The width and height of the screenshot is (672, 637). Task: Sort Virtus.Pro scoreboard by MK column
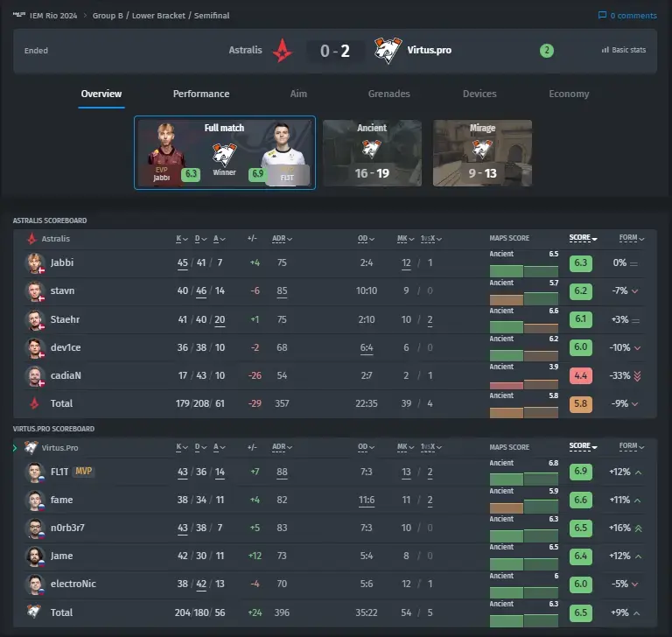point(405,447)
